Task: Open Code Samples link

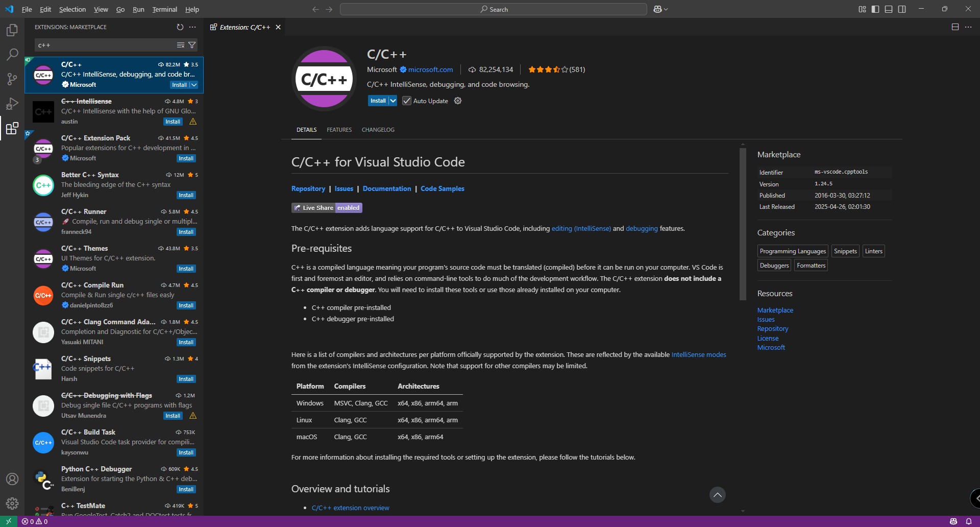Action: 443,188
